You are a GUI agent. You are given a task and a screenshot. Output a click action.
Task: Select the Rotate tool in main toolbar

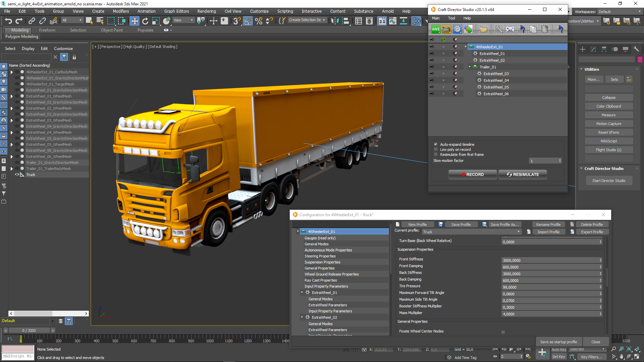coord(145,21)
